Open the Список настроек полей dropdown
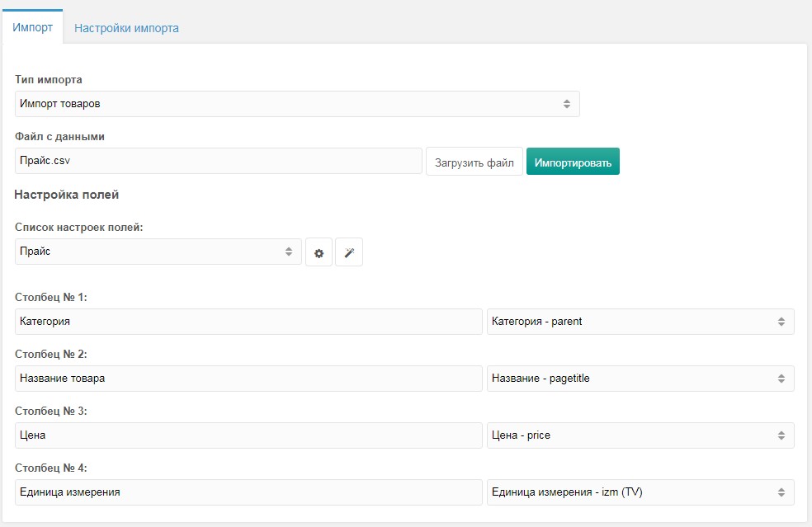812x527 pixels. coord(158,252)
